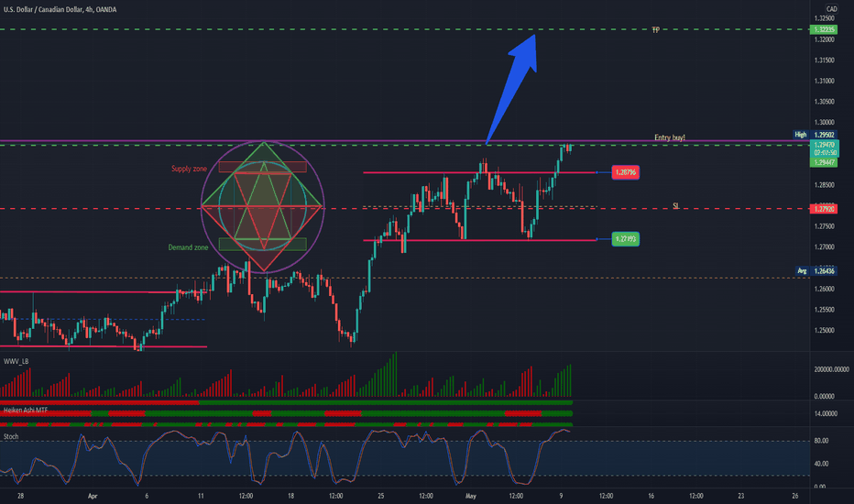Click the 1.30500 price axis tick

click(x=824, y=102)
